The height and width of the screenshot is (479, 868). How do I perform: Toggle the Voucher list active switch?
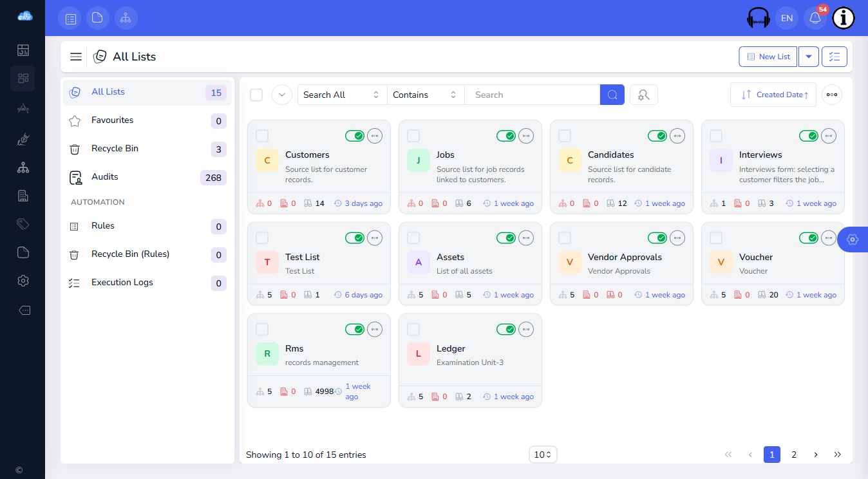[809, 238]
